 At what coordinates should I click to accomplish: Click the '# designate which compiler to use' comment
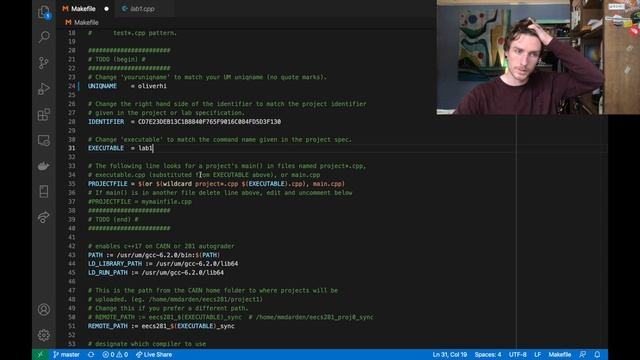point(147,344)
